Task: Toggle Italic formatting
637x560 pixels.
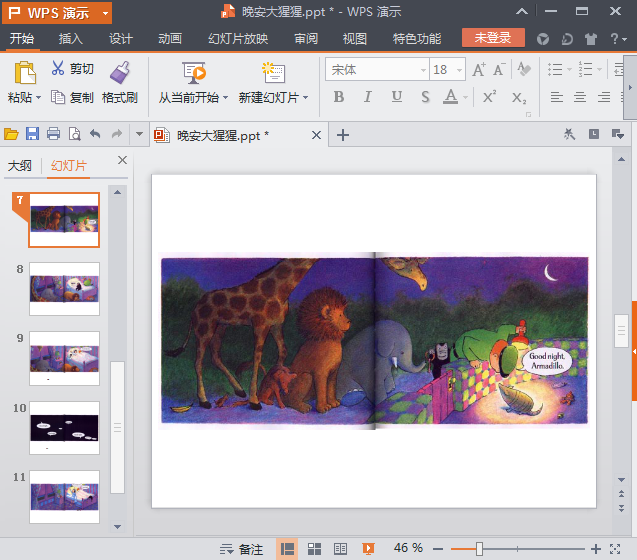Action: click(368, 97)
